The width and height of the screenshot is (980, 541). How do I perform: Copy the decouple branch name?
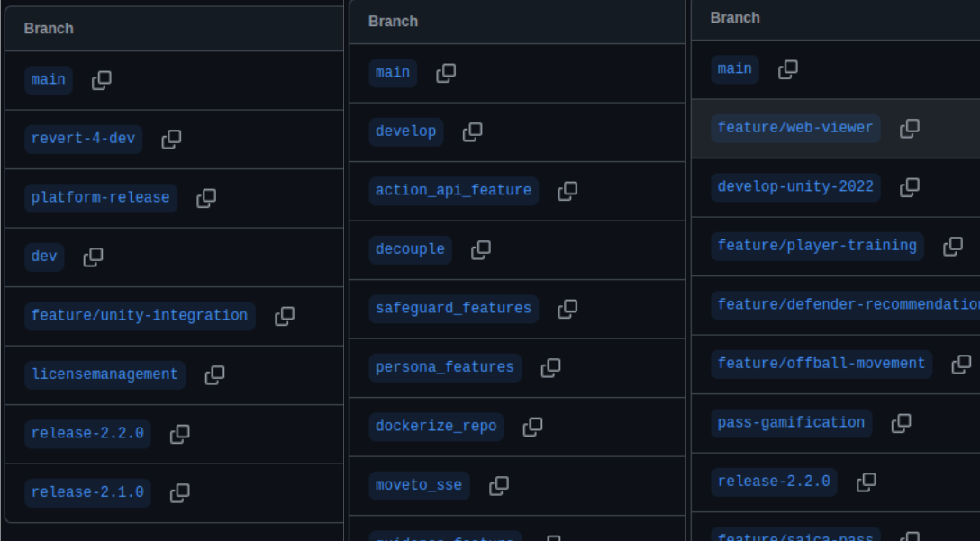pyautogui.click(x=481, y=250)
